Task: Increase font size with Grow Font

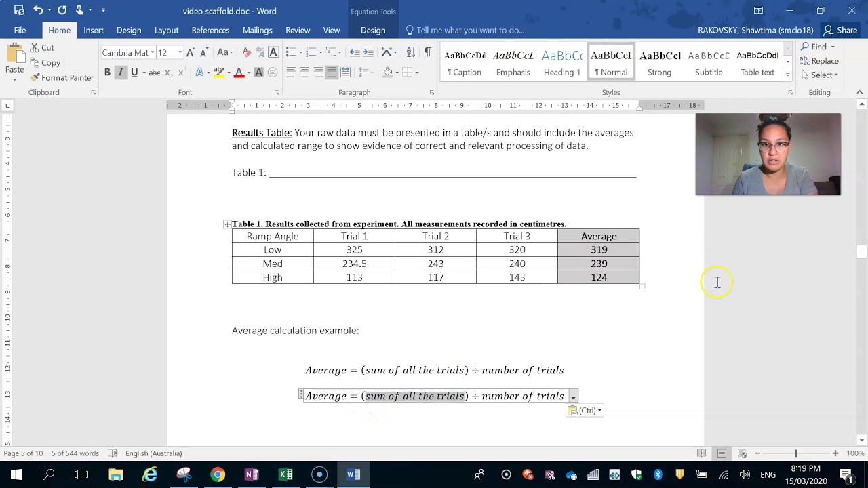Action: (x=191, y=52)
